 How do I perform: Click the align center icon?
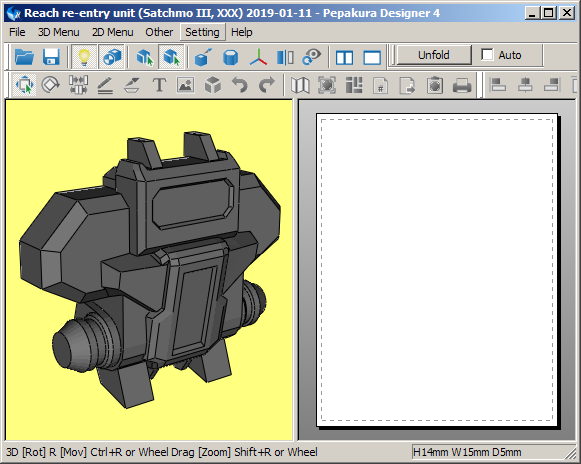click(x=525, y=85)
